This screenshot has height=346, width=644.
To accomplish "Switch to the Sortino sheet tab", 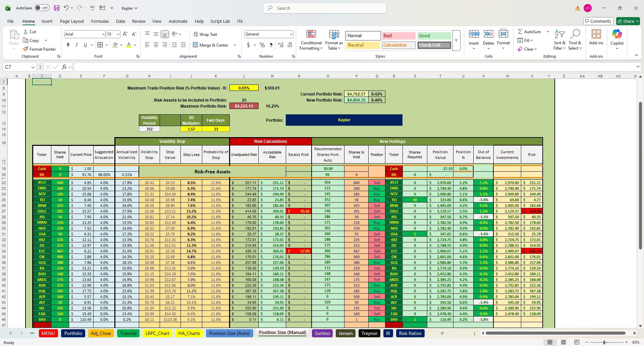I will coord(322,333).
